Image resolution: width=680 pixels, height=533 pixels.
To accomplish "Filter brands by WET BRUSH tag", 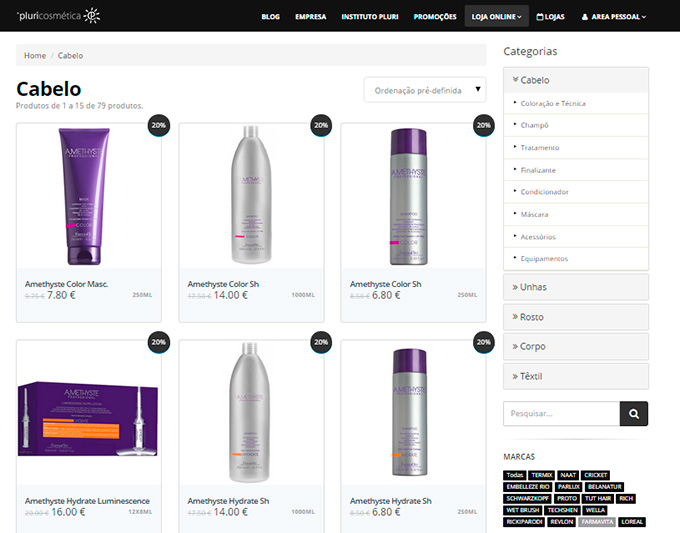I will pos(523,510).
